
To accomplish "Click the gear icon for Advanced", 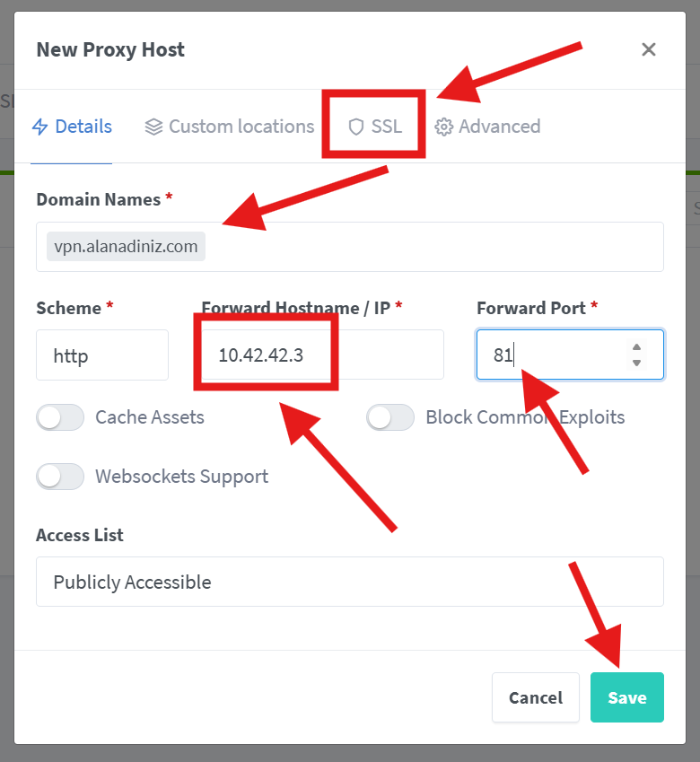I will tap(443, 127).
